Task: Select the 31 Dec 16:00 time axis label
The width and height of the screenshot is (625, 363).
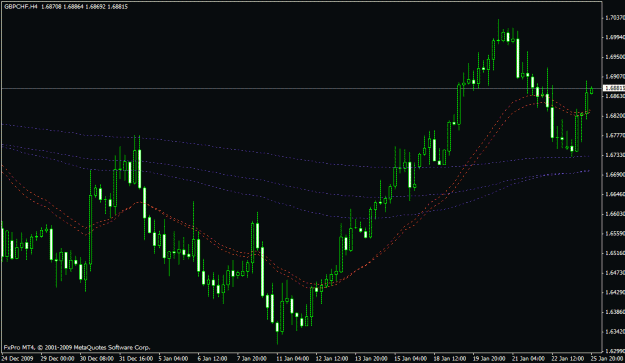Action: coord(136,359)
